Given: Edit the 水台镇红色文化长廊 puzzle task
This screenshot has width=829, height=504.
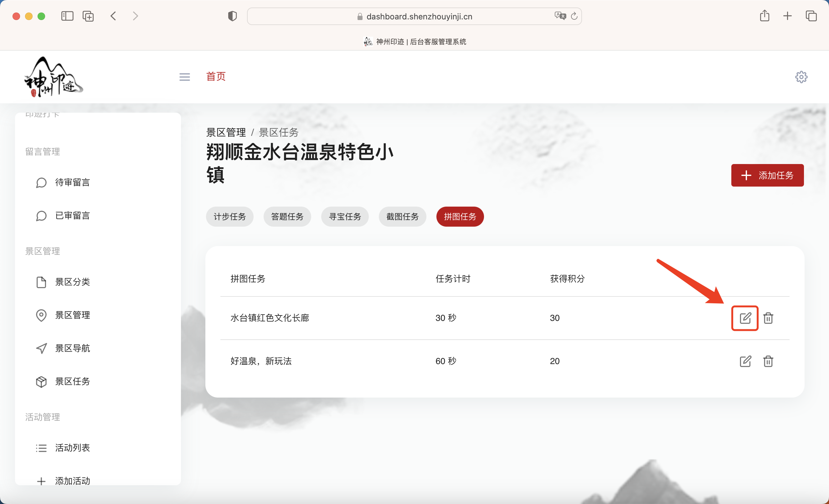Looking at the screenshot, I should (x=745, y=318).
